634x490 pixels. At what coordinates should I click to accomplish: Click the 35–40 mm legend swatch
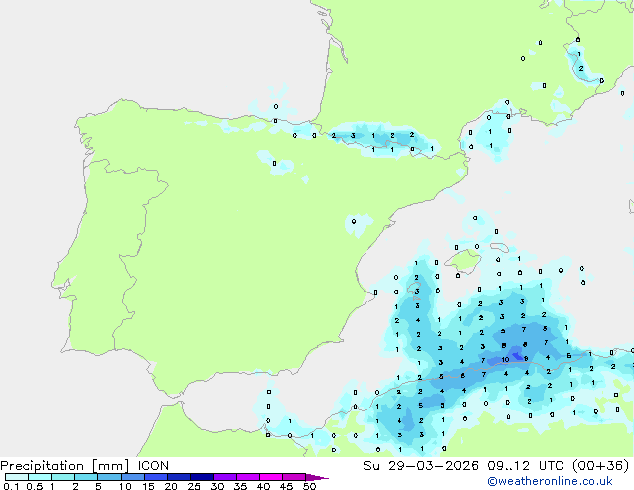tap(248, 477)
